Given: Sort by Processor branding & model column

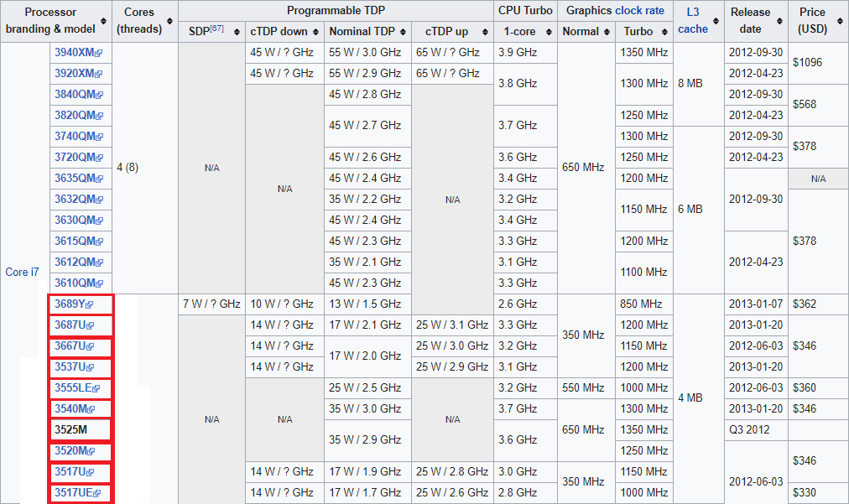Looking at the screenshot, I should pos(103,21).
